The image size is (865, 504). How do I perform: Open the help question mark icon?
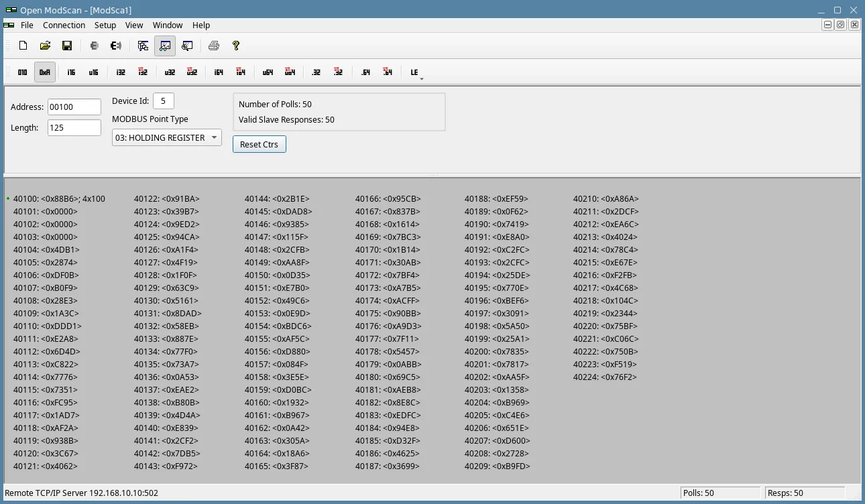click(235, 46)
